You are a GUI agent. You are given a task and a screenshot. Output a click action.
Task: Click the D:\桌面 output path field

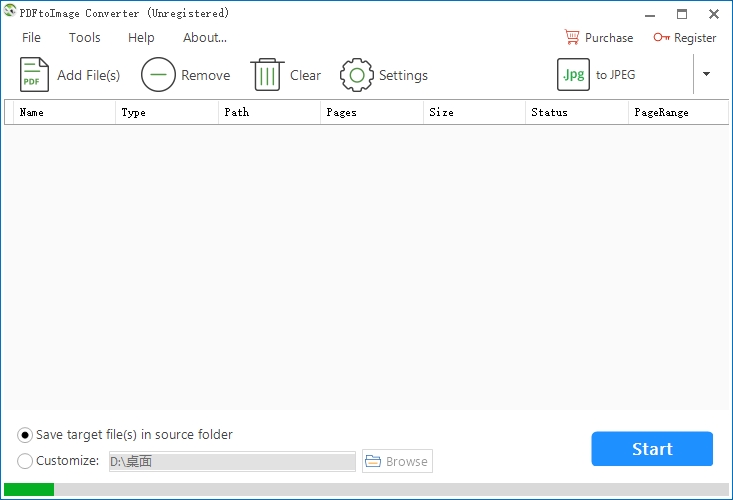[232, 461]
